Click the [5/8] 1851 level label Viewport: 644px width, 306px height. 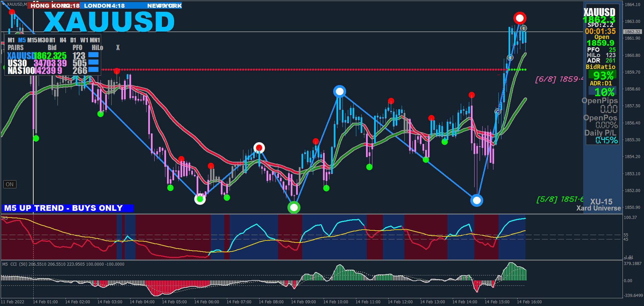coord(560,199)
